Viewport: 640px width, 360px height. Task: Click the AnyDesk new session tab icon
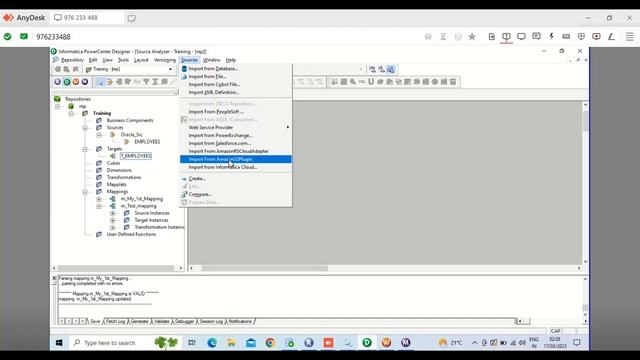coord(131,18)
